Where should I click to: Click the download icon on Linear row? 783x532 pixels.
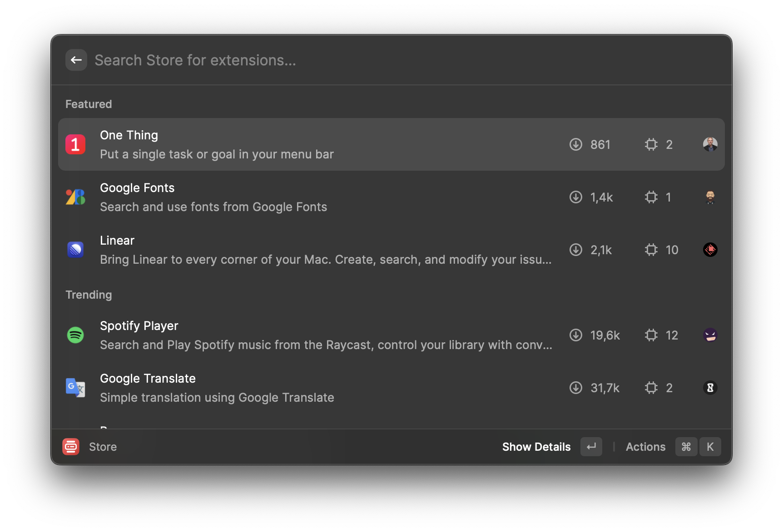coord(576,250)
